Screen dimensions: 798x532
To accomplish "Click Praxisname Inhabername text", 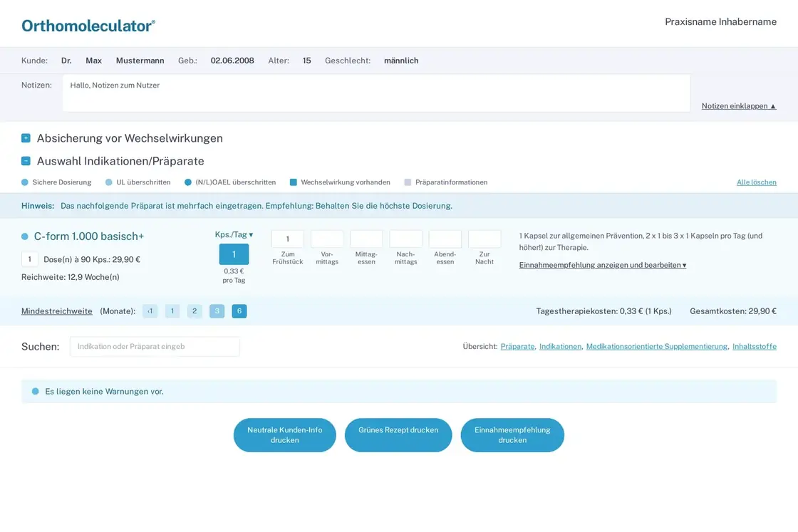I will [720, 22].
